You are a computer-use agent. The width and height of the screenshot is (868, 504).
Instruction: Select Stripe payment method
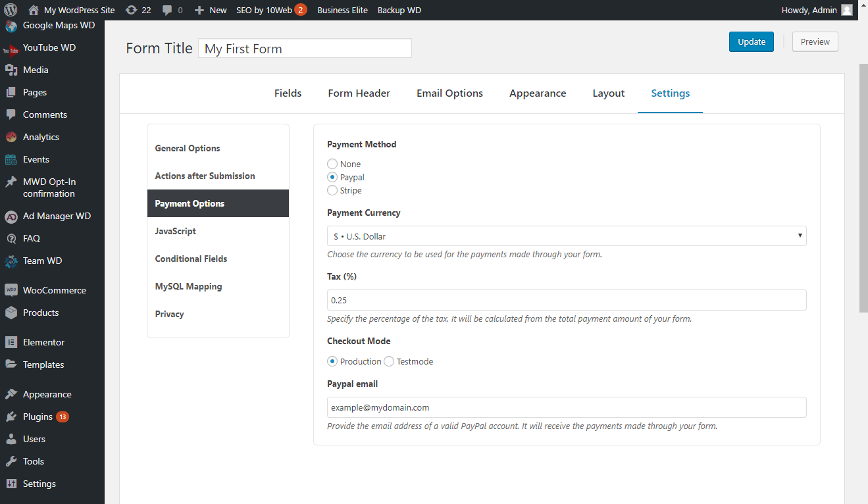pos(332,190)
